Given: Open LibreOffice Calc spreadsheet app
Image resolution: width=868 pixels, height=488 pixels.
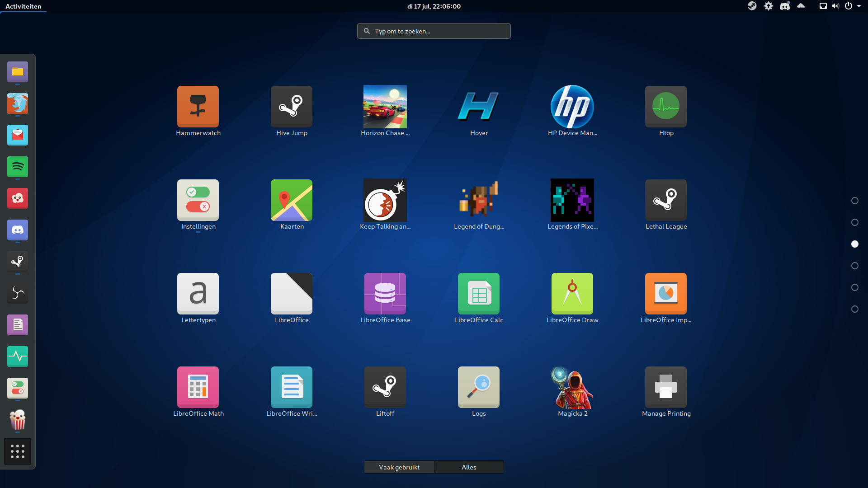Looking at the screenshot, I should (479, 294).
